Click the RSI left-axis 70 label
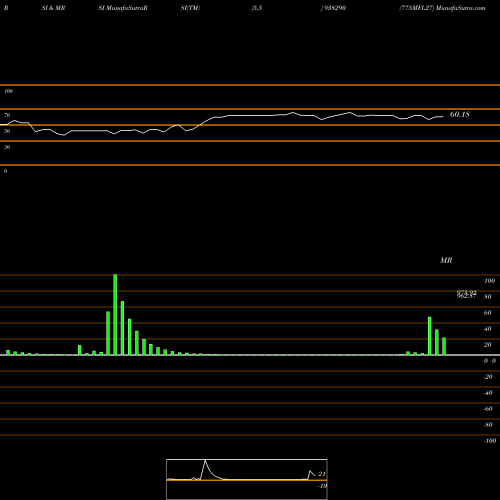Image resolution: width=500 pixels, height=500 pixels. 7,115
